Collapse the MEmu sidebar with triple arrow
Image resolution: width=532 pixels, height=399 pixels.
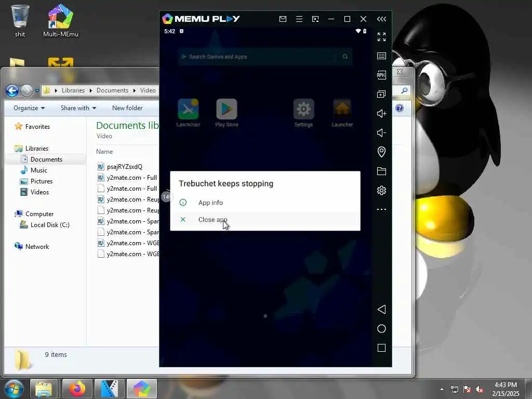pos(381,19)
